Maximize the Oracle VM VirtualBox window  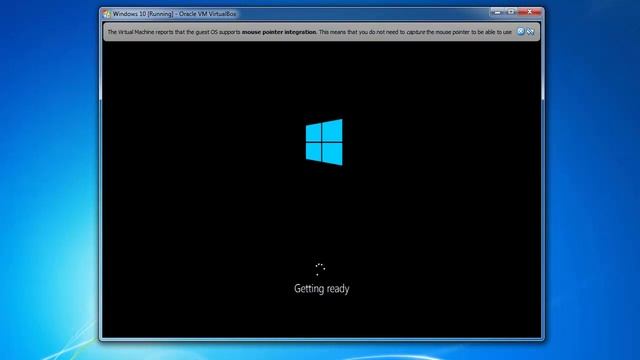point(511,12)
